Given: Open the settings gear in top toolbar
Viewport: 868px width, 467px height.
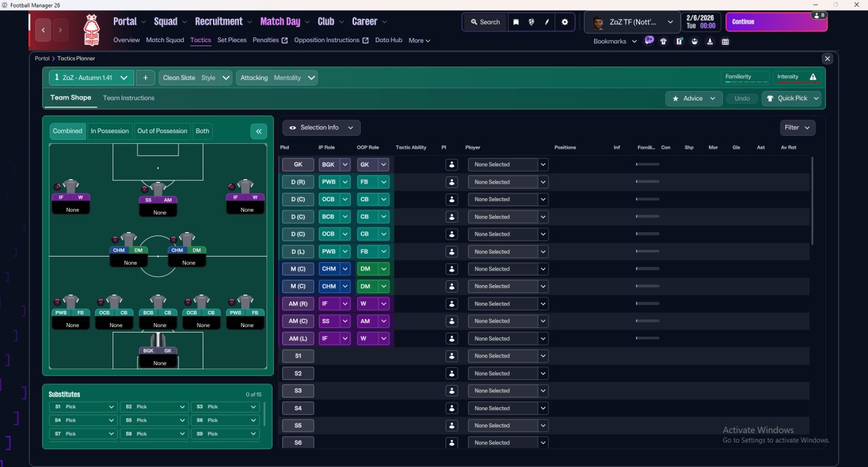Looking at the screenshot, I should pos(565,22).
